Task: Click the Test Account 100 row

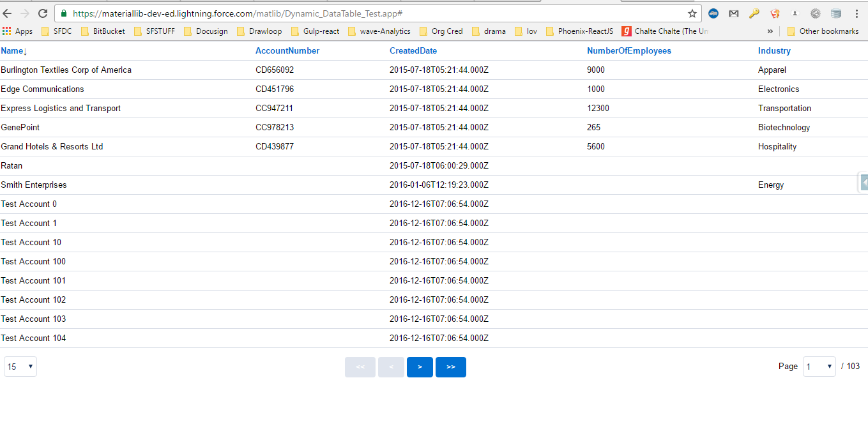Action: pyautogui.click(x=434, y=262)
